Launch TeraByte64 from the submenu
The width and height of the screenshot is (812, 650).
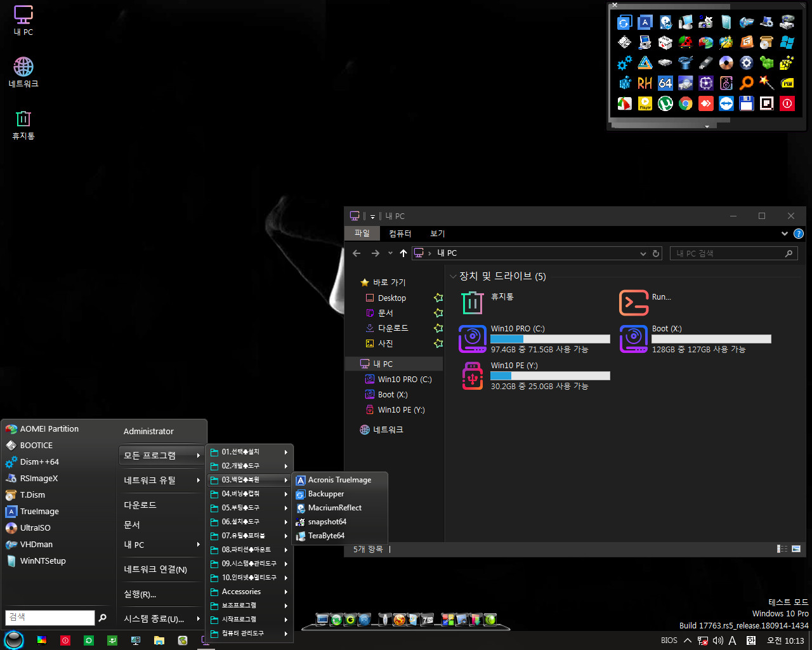339,536
